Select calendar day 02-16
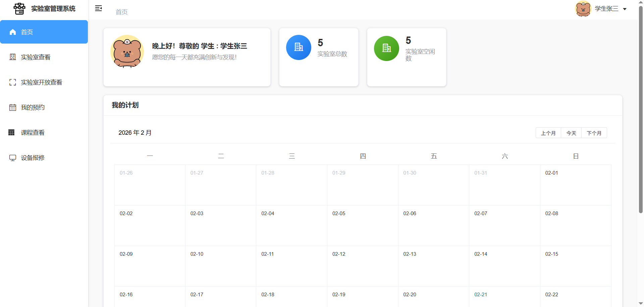644x307 pixels. tap(150, 297)
